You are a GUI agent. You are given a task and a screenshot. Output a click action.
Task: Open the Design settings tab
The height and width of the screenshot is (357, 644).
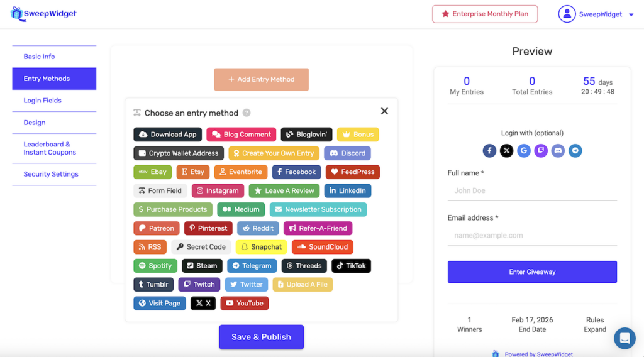[35, 123]
